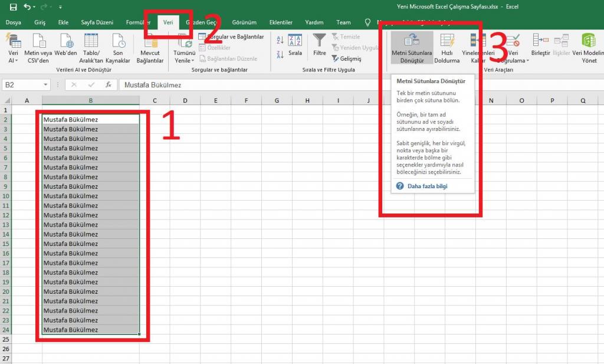Expand the Tümünü Yenile dropdown
The width and height of the screenshot is (604, 364).
pos(183,60)
